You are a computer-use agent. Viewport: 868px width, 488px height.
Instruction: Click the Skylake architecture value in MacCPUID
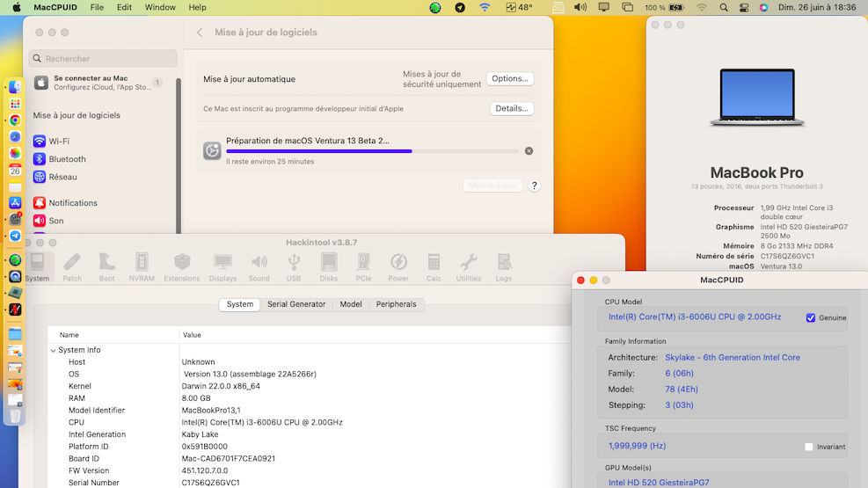pos(733,357)
